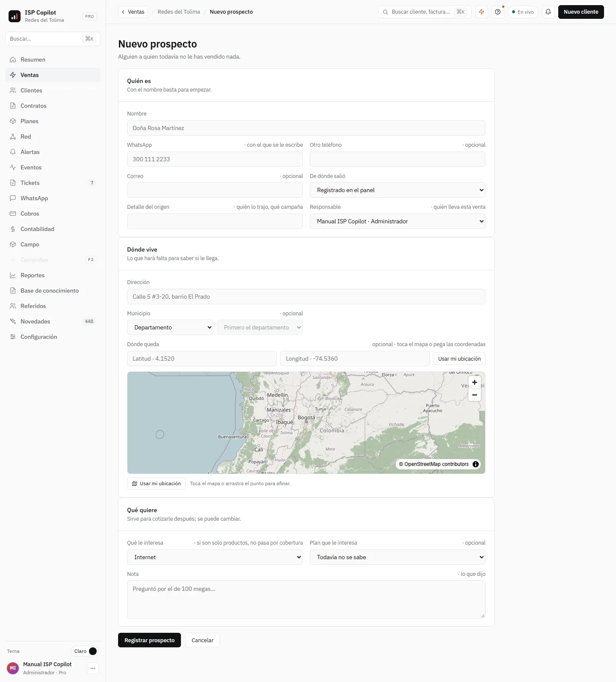616x682 pixels.
Task: Toggle the En vivo live indicator
Action: 523,12
